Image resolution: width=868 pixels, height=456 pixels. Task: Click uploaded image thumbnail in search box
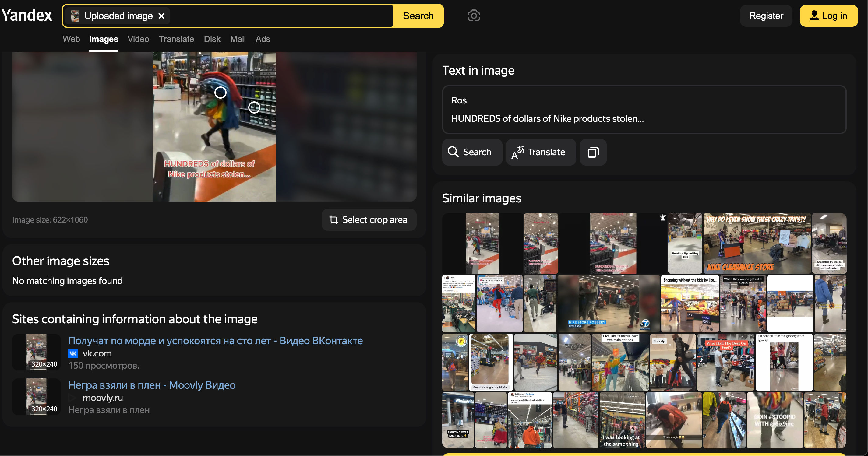pos(75,16)
